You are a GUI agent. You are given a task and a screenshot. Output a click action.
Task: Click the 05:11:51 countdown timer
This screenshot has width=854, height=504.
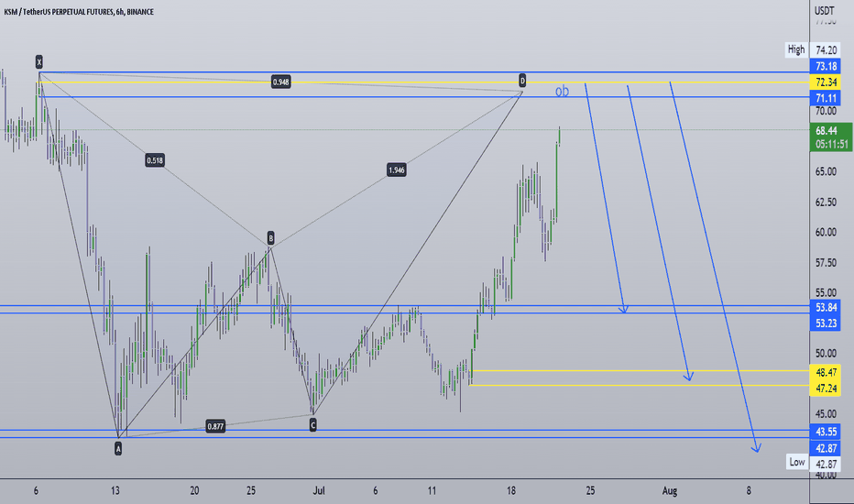[831, 145]
